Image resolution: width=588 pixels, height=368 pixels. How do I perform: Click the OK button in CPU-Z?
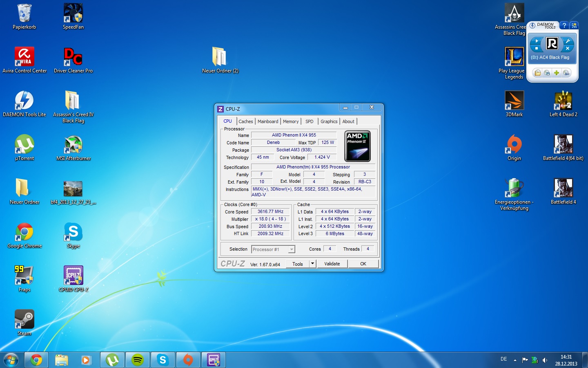point(363,264)
